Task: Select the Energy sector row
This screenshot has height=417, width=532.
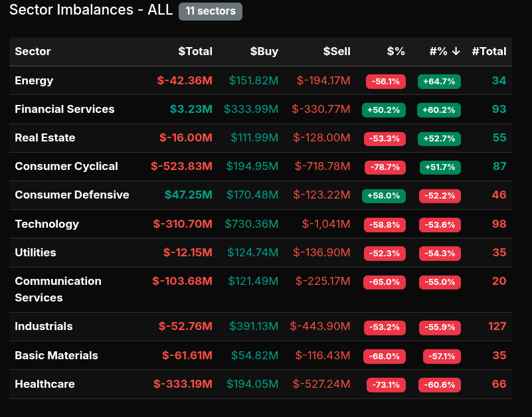Action: point(34,81)
